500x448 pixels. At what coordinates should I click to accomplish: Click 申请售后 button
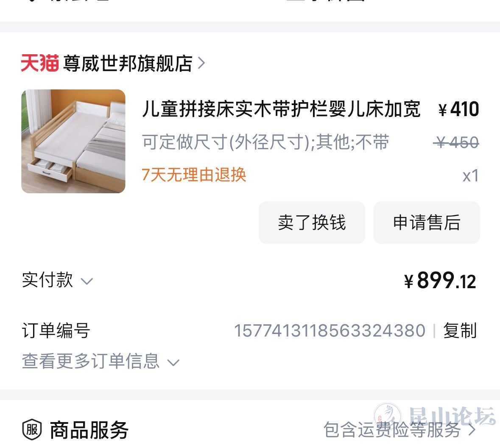coord(427,223)
